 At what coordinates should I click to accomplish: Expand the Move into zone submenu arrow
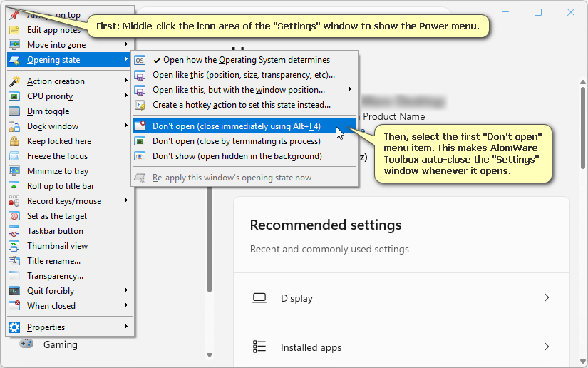(x=126, y=44)
